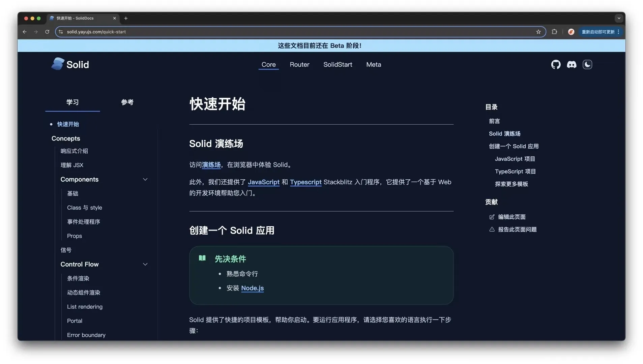The width and height of the screenshot is (643, 364).
Task: Click inside the browser address bar
Action: (x=236, y=32)
